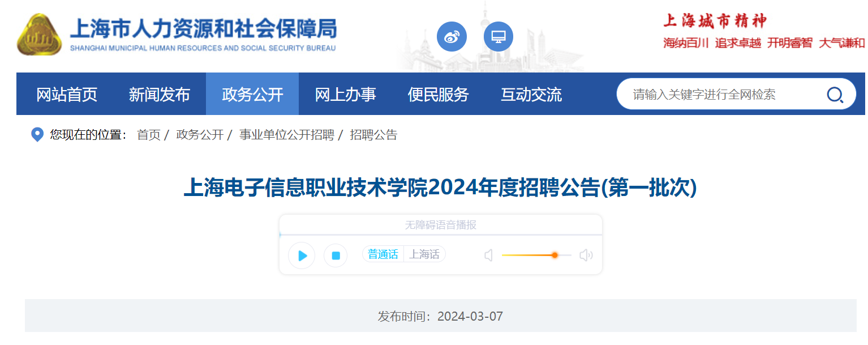Image resolution: width=868 pixels, height=345 pixels.
Task: Open 便民服务 menu item
Action: click(439, 94)
